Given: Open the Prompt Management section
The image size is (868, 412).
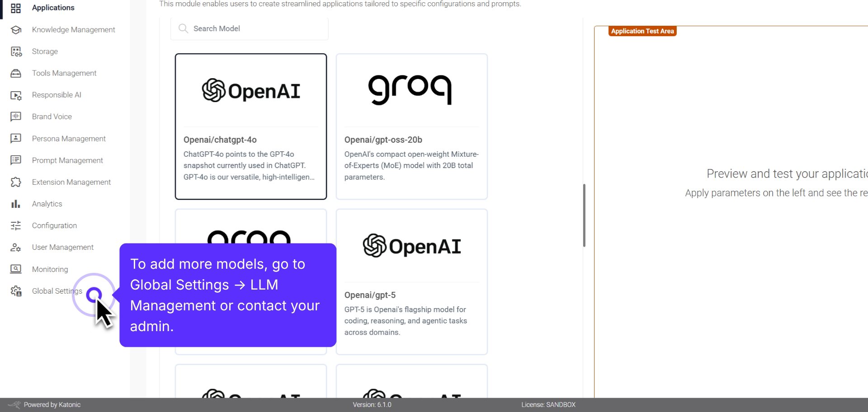Looking at the screenshot, I should 15,160.
